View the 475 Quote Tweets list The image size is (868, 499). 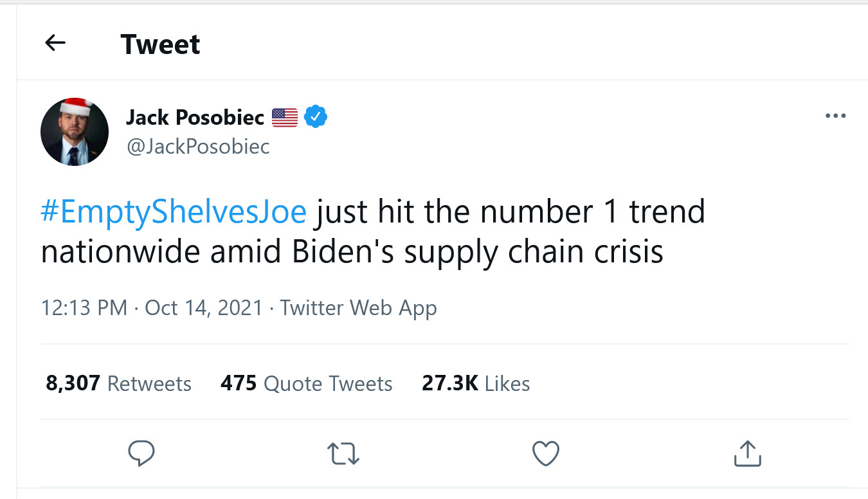306,383
